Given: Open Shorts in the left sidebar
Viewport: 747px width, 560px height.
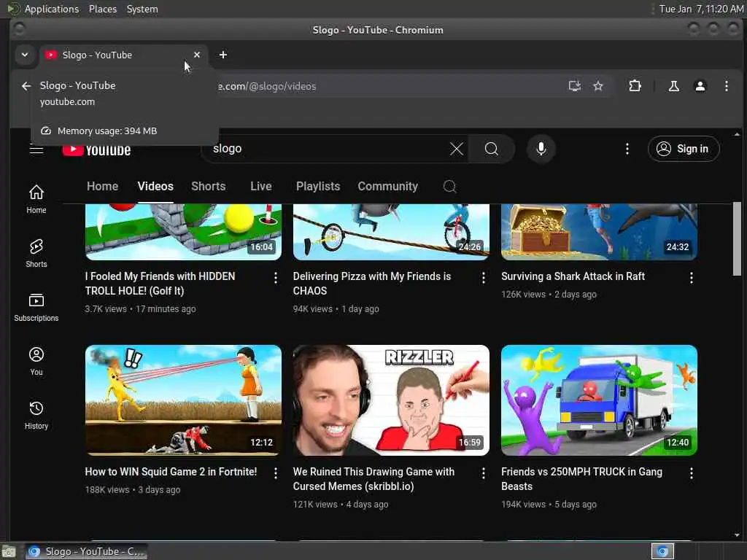Looking at the screenshot, I should [x=36, y=253].
